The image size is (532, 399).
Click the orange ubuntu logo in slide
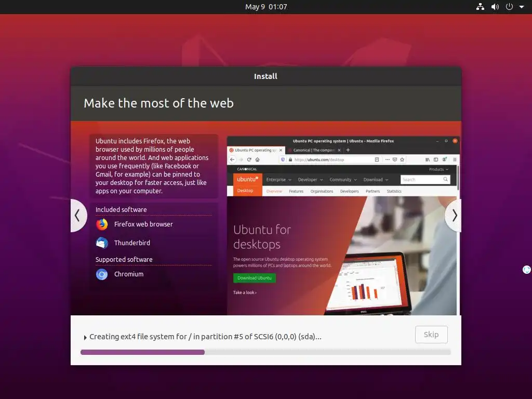[x=248, y=179]
